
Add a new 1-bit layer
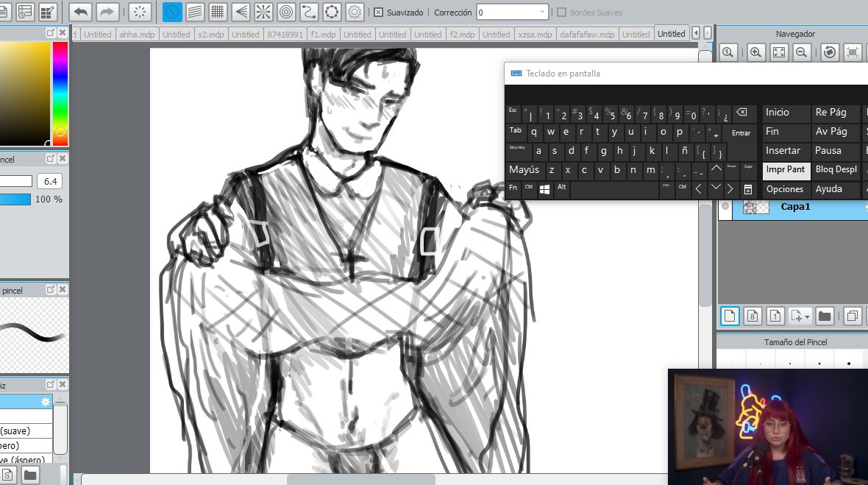pos(775,316)
